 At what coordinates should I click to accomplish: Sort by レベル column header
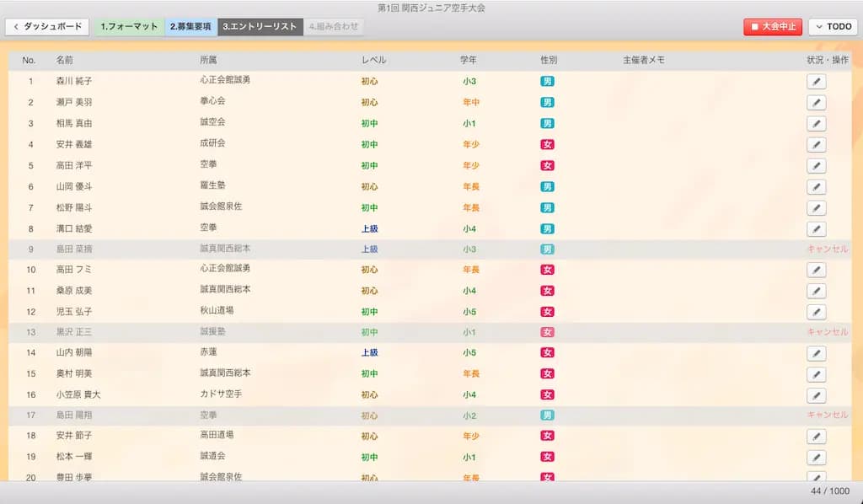click(x=373, y=60)
